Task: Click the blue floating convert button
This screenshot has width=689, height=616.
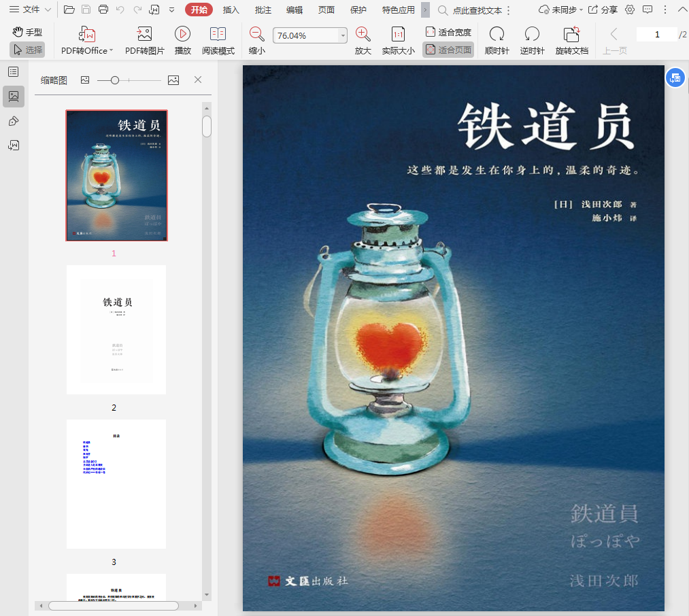Action: 675,78
